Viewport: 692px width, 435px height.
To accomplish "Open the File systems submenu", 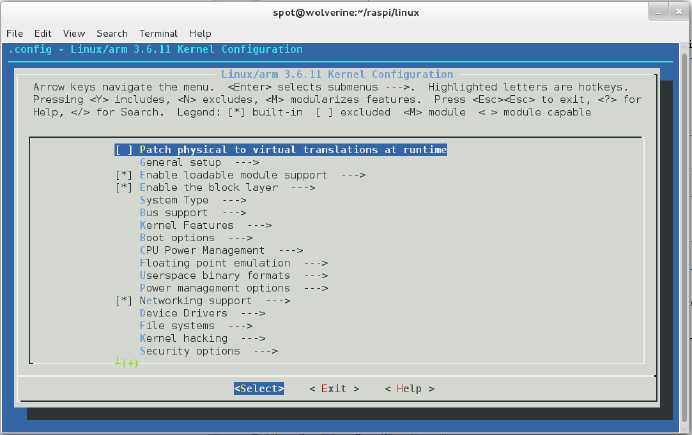I will 196,326.
